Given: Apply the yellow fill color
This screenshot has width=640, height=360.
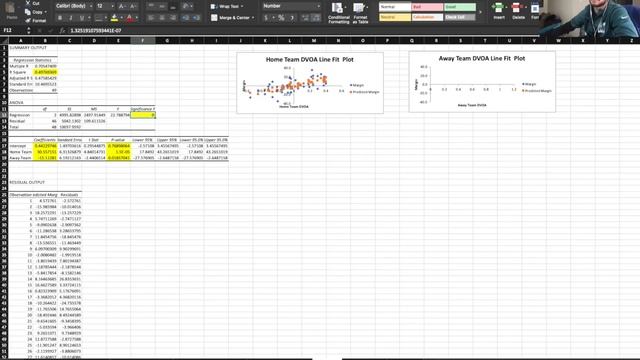Looking at the screenshot, I should tap(114, 18).
